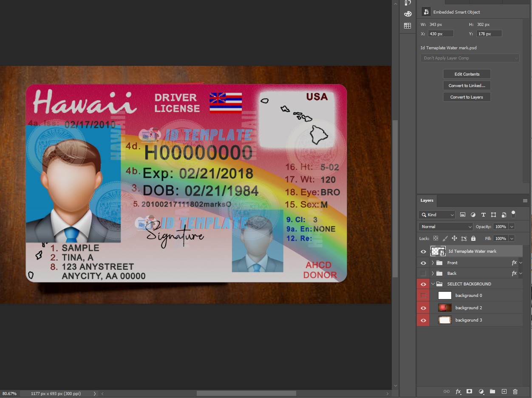The image size is (532, 398).
Task: Hide the background 2 layer
Action: coord(423,308)
